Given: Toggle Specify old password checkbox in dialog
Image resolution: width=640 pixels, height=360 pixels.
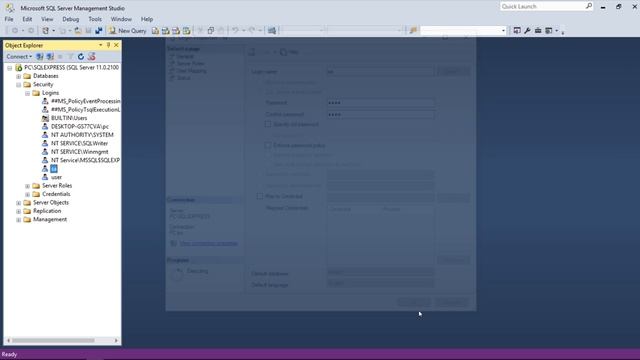Looking at the screenshot, I should tap(268, 124).
